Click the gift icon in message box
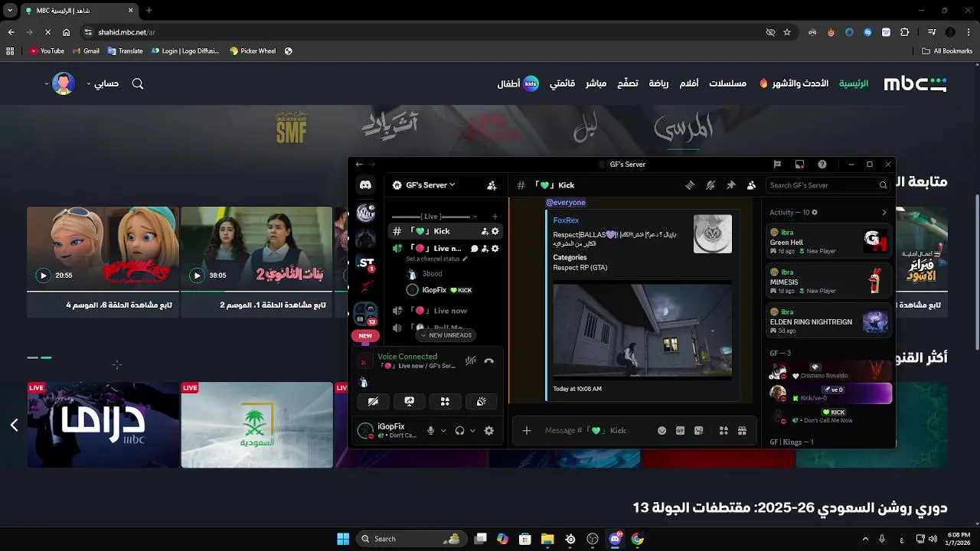This screenshot has width=980, height=551. tap(742, 431)
